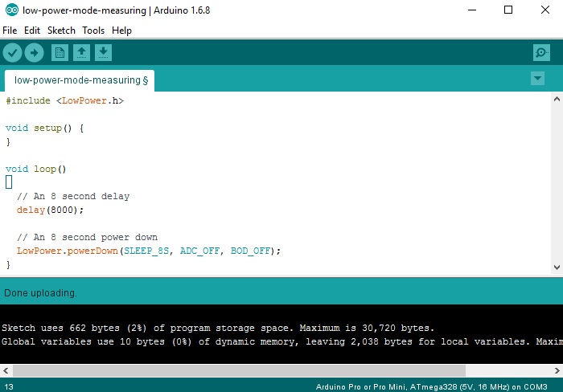Click 'LowPower.powerDown' in the code

pos(67,251)
